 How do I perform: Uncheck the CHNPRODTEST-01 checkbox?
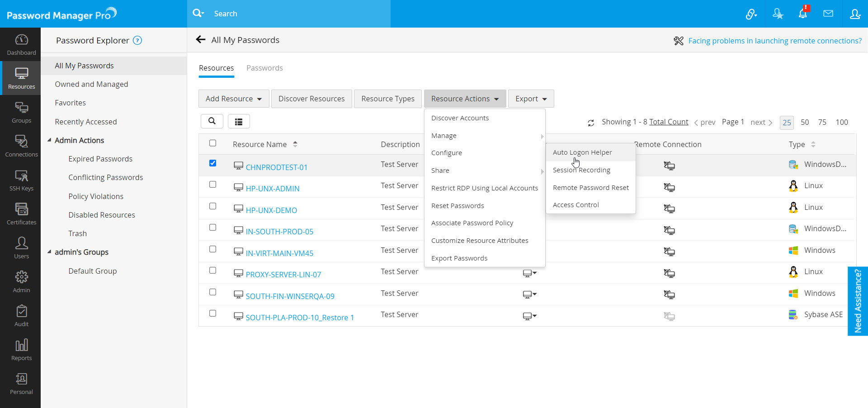pyautogui.click(x=212, y=163)
